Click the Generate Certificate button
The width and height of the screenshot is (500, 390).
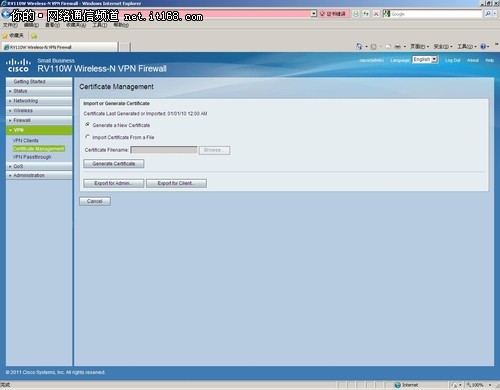pos(114,164)
